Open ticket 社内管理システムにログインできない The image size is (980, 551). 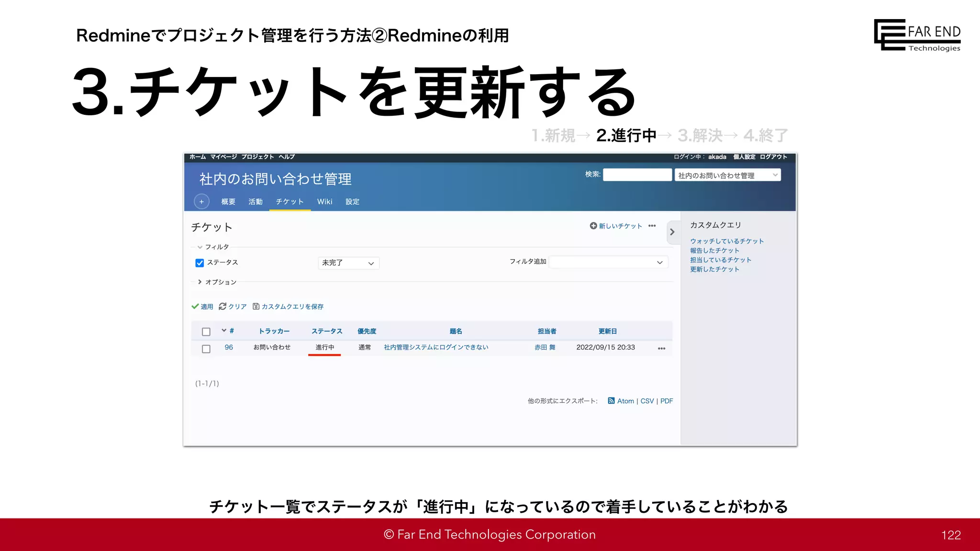coord(436,347)
